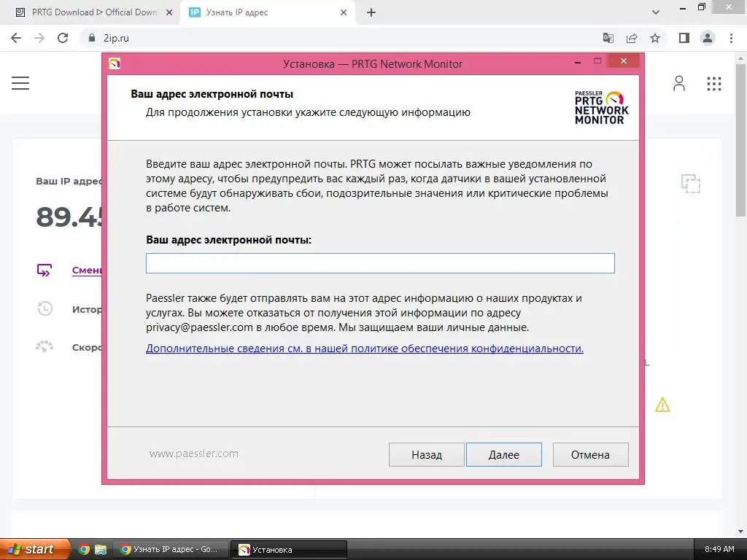Open the Chrome three-dot menu

pyautogui.click(x=731, y=38)
